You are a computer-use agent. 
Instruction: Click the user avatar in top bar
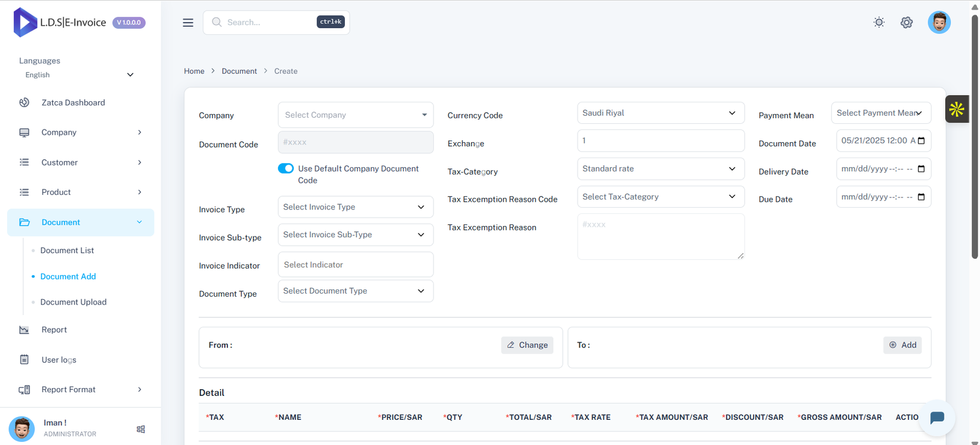938,23
